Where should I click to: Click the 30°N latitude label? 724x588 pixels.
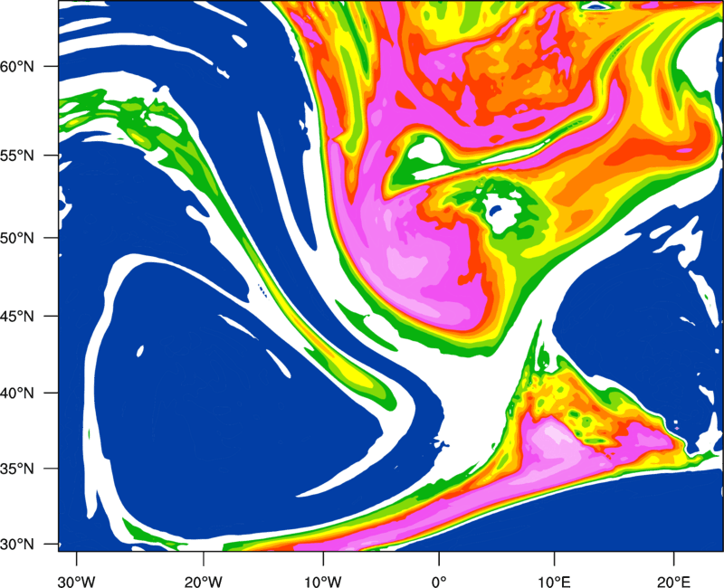pos(17,545)
